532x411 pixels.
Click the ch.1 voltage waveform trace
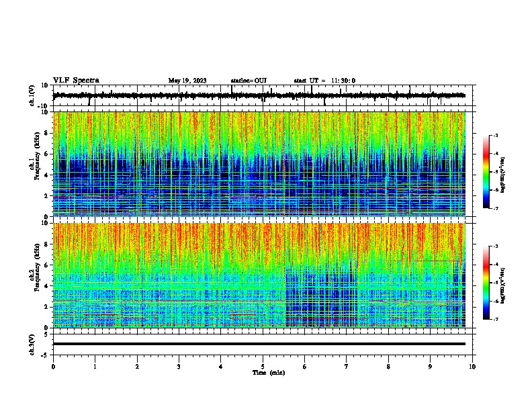click(259, 95)
